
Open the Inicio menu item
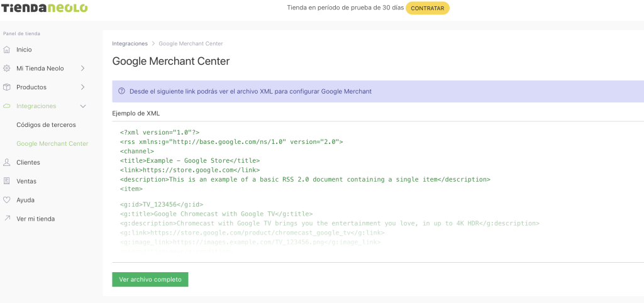click(24, 50)
